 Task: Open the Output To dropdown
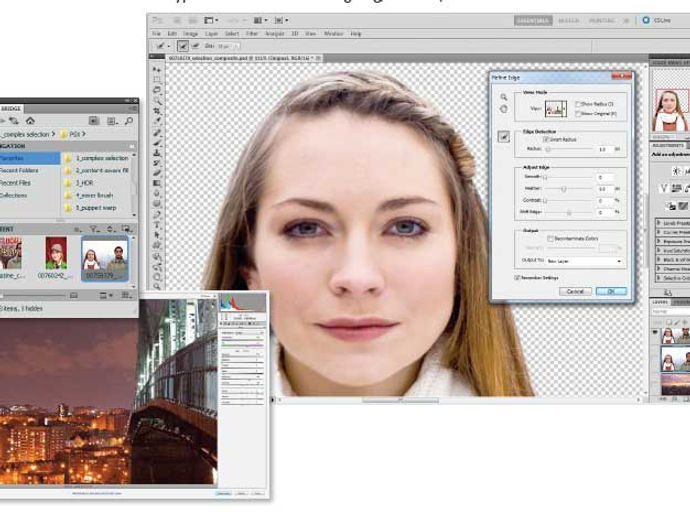click(584, 261)
